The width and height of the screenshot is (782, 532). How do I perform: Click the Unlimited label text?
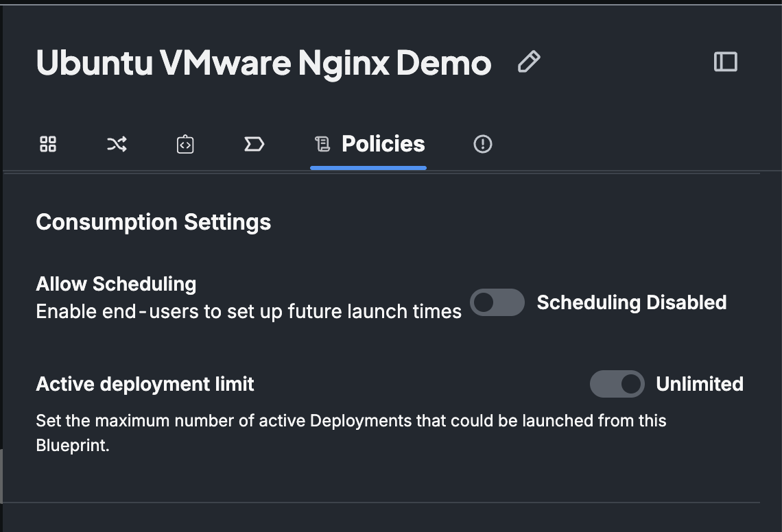tap(699, 384)
